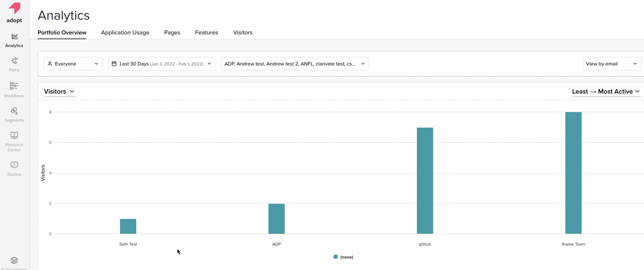Go to Workflows in sidebar
Viewport: 644px width, 270px height.
[x=14, y=90]
